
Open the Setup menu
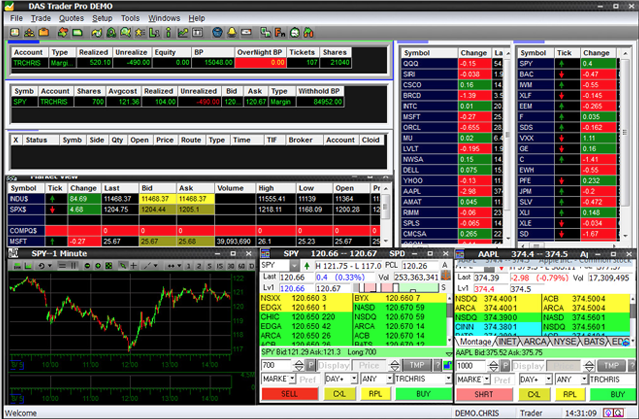click(102, 18)
